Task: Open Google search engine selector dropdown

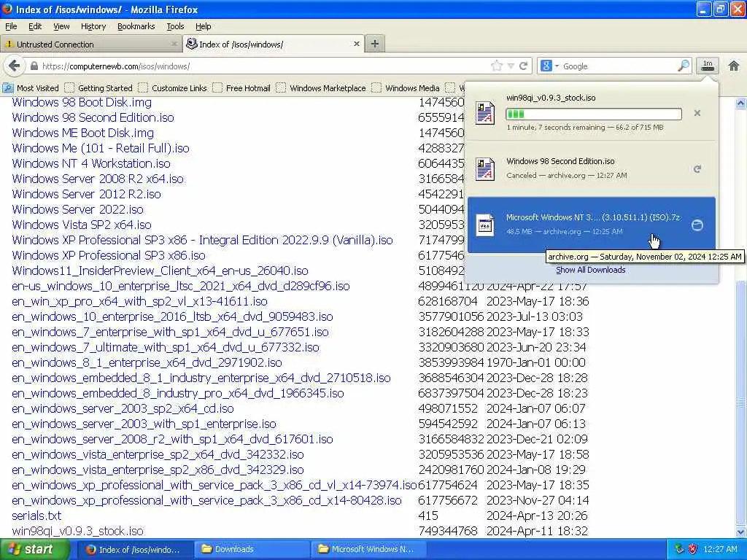Action: [549, 66]
